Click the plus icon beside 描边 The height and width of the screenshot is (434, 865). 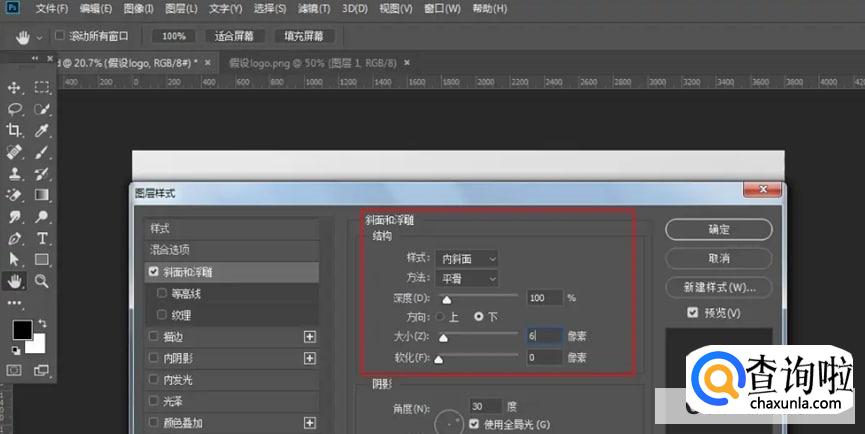[x=310, y=337]
